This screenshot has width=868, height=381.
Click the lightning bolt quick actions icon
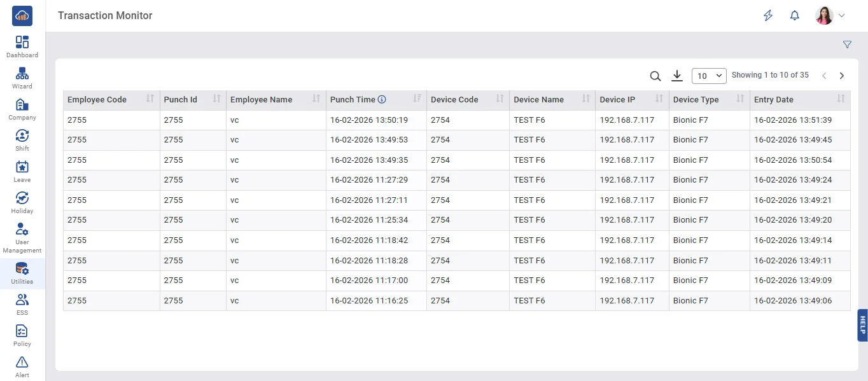[x=768, y=16]
